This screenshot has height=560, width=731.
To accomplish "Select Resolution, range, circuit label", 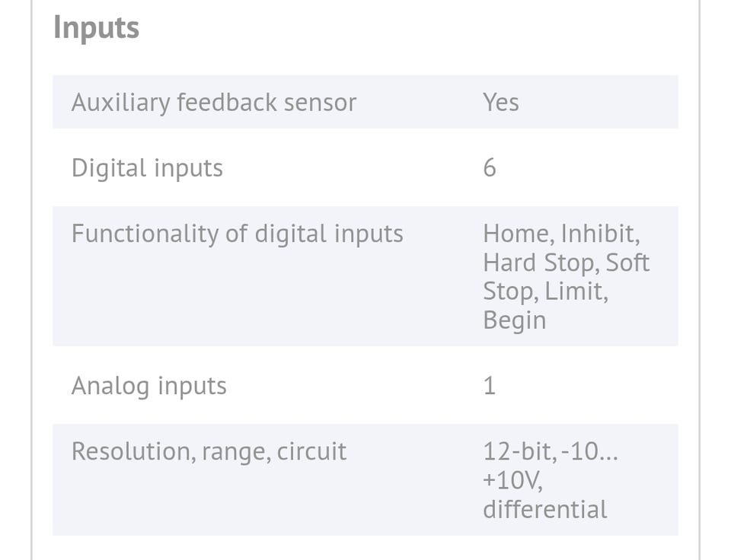I will [x=209, y=452].
